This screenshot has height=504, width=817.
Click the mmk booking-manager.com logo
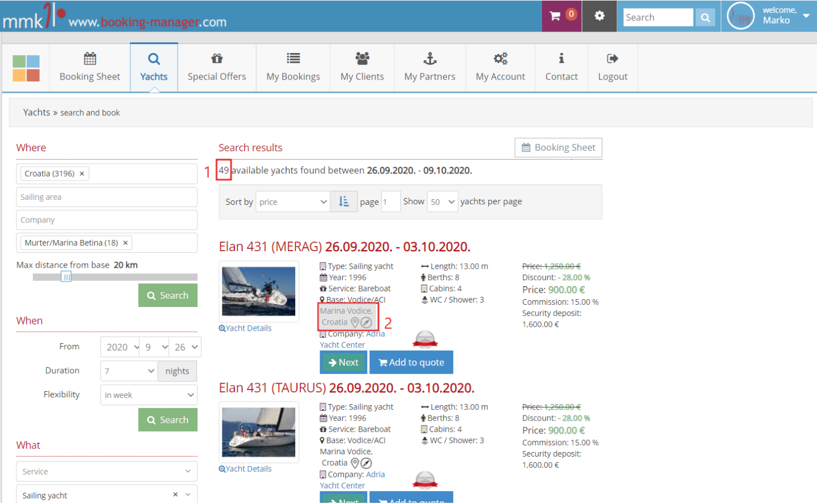click(115, 16)
